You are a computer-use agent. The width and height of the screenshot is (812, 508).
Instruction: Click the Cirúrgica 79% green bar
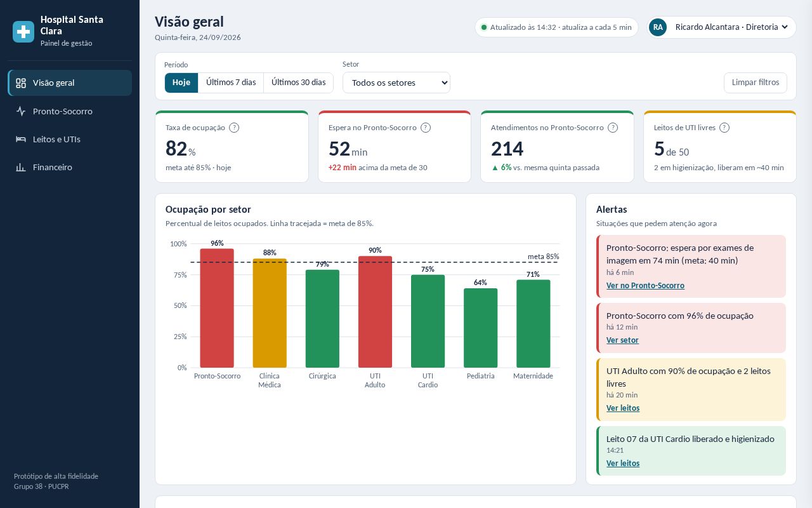[x=322, y=319]
